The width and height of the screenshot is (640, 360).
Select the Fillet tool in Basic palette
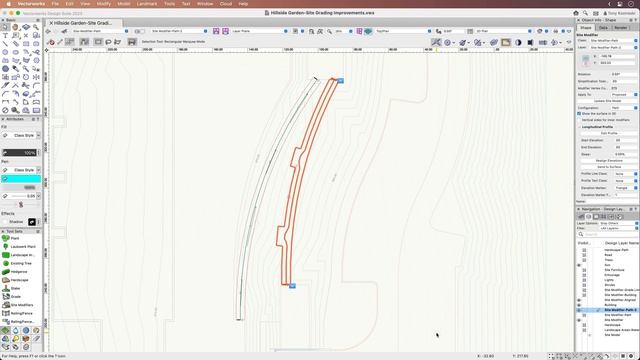(x=36, y=85)
